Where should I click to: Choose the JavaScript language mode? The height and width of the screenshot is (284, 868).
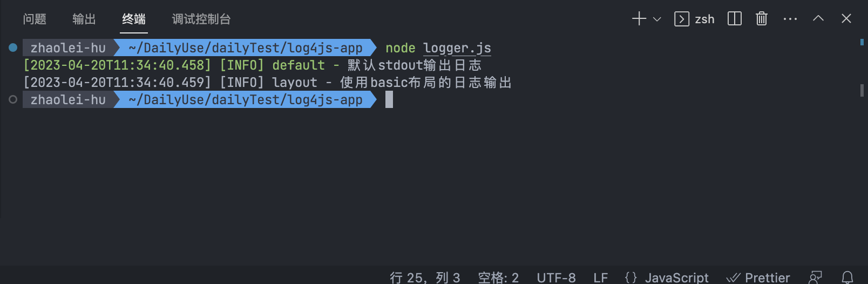click(666, 278)
